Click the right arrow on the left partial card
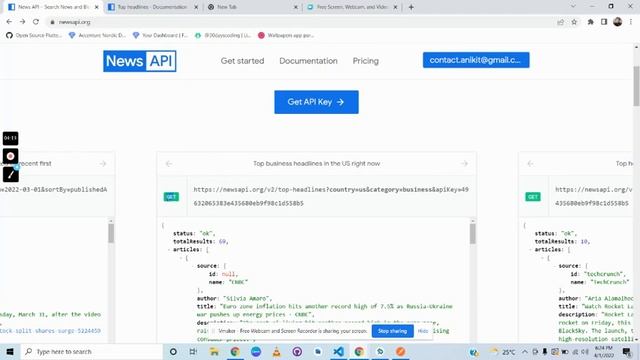Screen dimensions: 640x360 tap(103, 164)
